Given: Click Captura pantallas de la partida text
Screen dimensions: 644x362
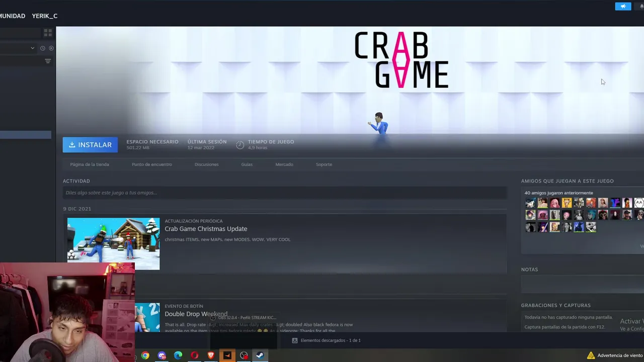Looking at the screenshot, I should click(565, 327).
